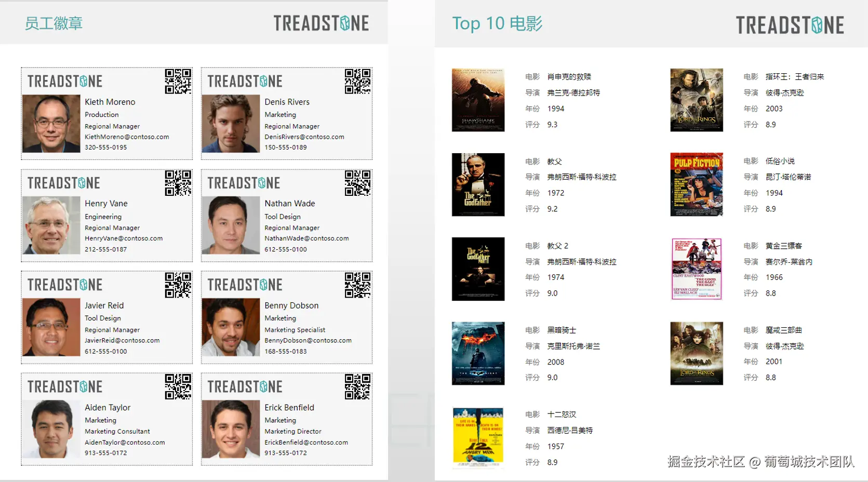Click Erick Benfield's title Marketing Director
The image size is (868, 482).
click(293, 432)
